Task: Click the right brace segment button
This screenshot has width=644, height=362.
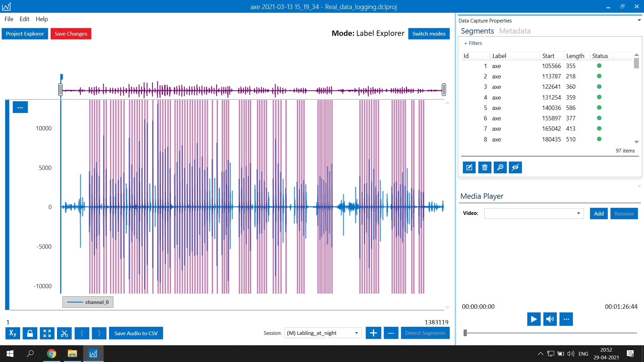Action: pos(99,333)
